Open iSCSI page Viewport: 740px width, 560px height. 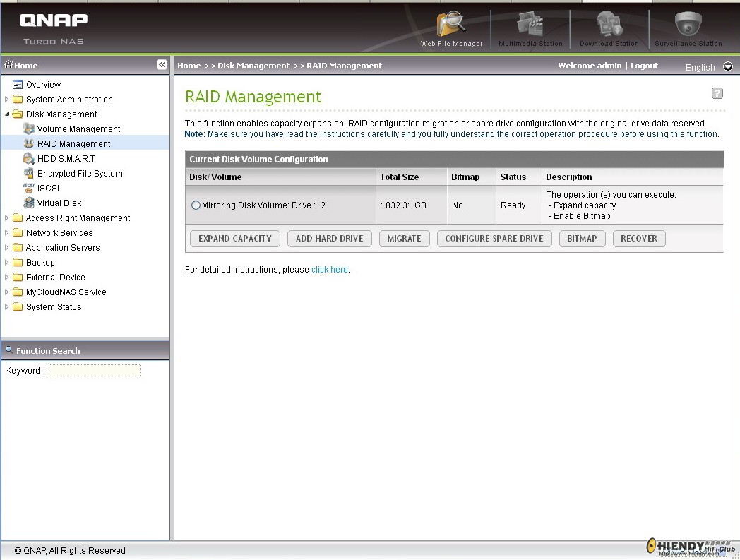(x=48, y=188)
